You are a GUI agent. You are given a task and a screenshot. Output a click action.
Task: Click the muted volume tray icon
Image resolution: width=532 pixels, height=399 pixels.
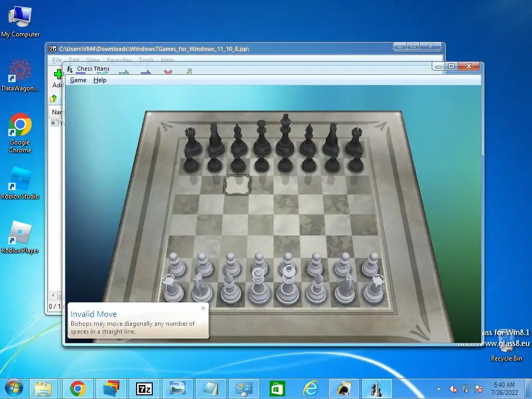click(x=453, y=389)
